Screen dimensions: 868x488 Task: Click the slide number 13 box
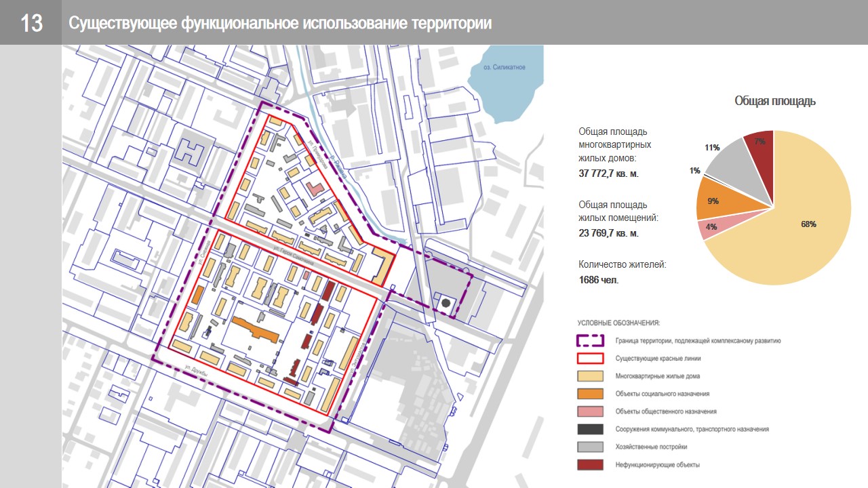31,23
